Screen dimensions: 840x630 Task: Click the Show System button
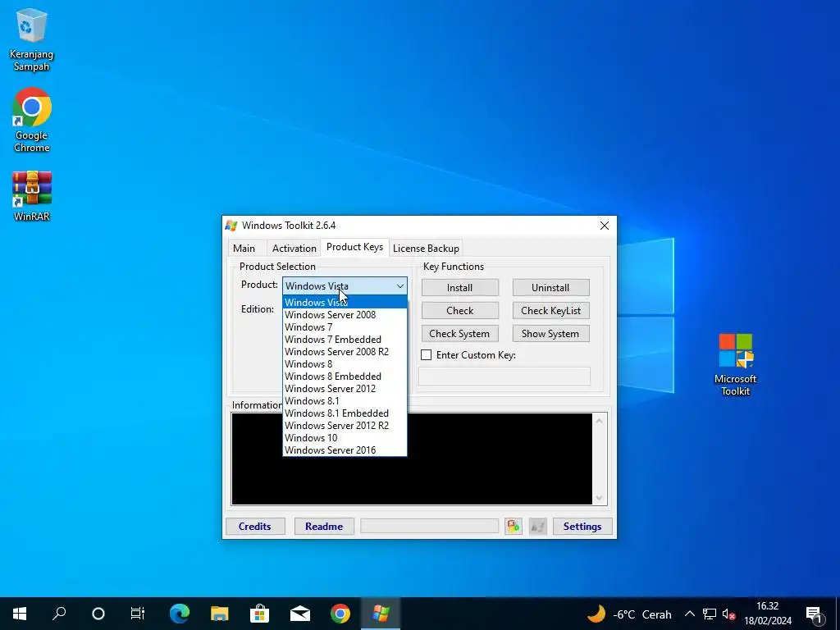[550, 334]
